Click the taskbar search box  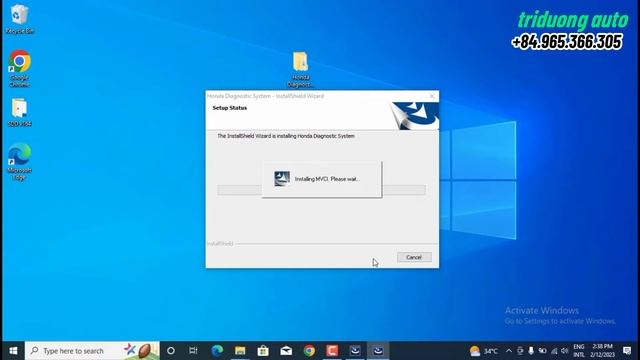pyautogui.click(x=92, y=351)
